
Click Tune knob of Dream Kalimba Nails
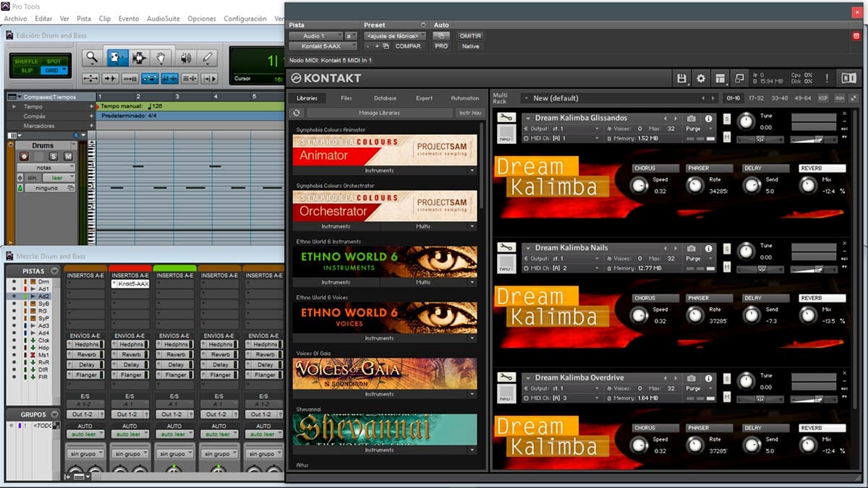tap(746, 252)
